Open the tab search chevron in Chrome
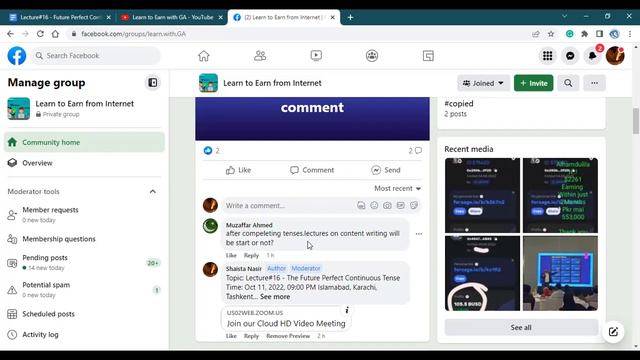Image resolution: width=640 pixels, height=360 pixels. [564, 16]
